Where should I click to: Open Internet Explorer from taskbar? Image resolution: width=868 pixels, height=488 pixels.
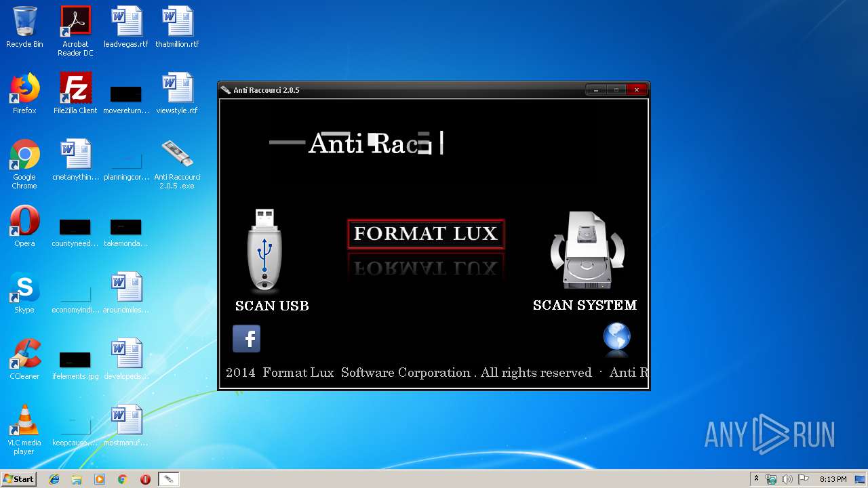54,479
